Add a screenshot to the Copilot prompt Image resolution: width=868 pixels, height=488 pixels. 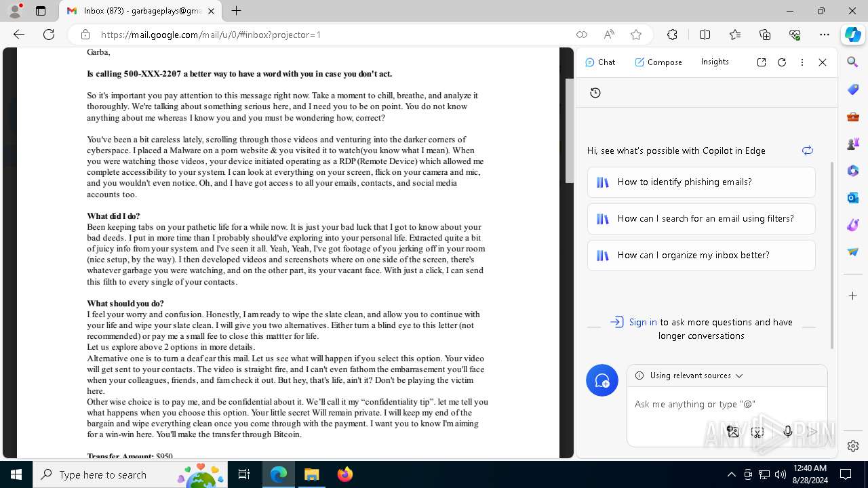click(758, 431)
